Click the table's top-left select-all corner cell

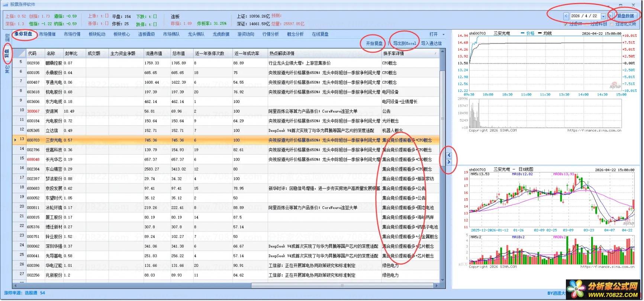coord(19,54)
